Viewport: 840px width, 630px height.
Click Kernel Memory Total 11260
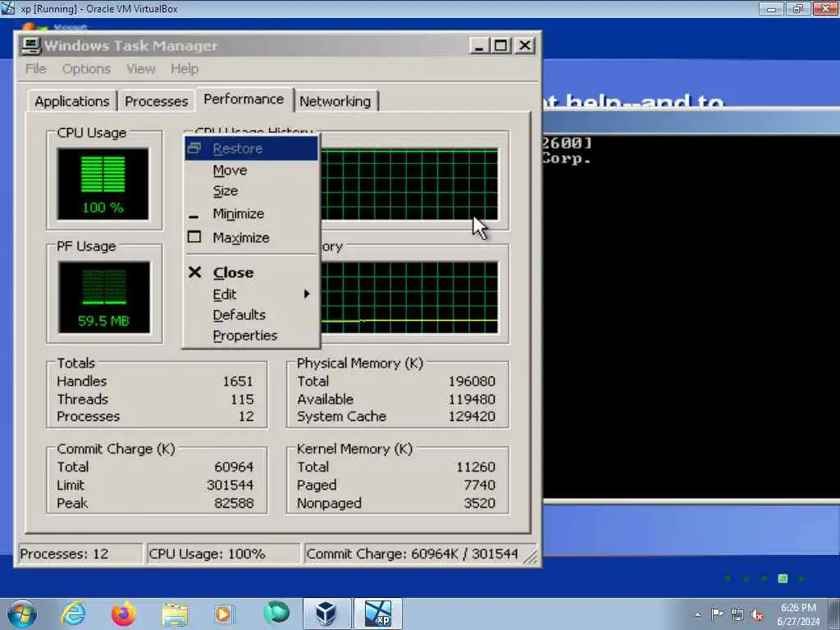[x=475, y=467]
